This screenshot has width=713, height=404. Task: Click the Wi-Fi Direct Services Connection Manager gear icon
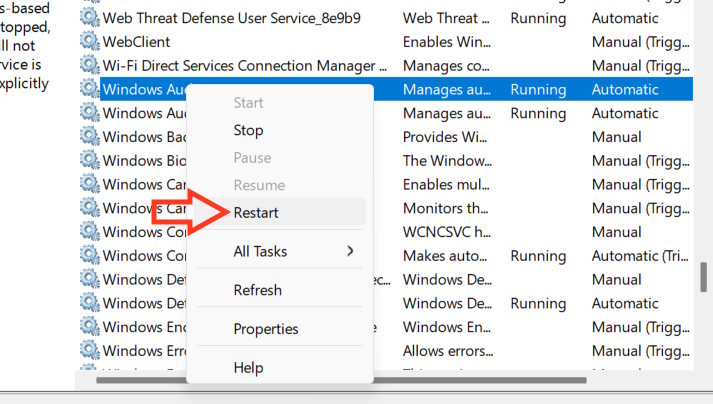[90, 66]
